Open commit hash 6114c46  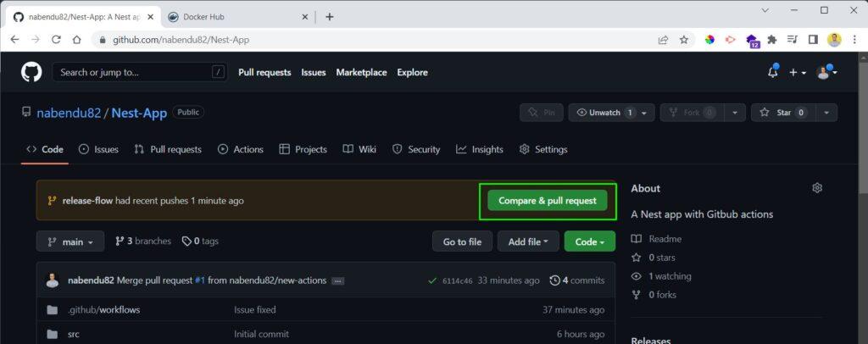(457, 281)
